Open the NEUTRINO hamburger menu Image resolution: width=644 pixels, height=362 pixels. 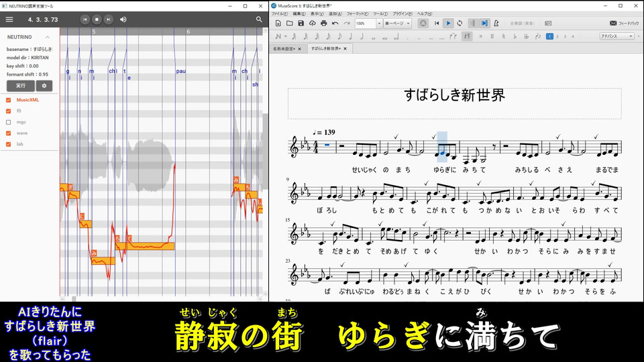(9, 19)
